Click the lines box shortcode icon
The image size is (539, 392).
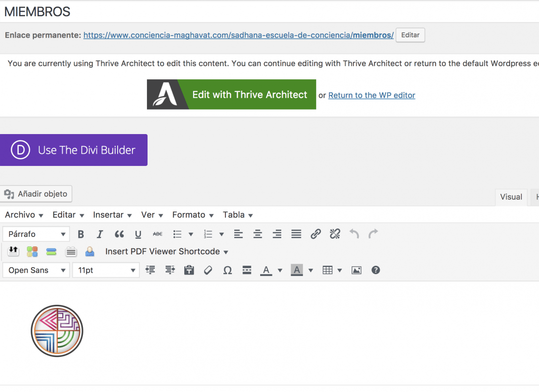(71, 252)
